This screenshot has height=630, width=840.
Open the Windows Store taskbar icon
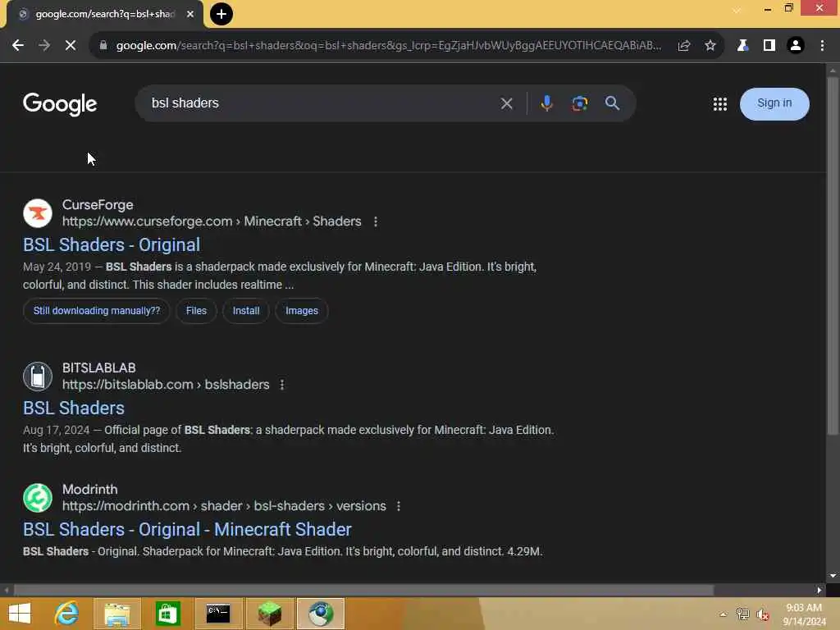[x=167, y=614]
